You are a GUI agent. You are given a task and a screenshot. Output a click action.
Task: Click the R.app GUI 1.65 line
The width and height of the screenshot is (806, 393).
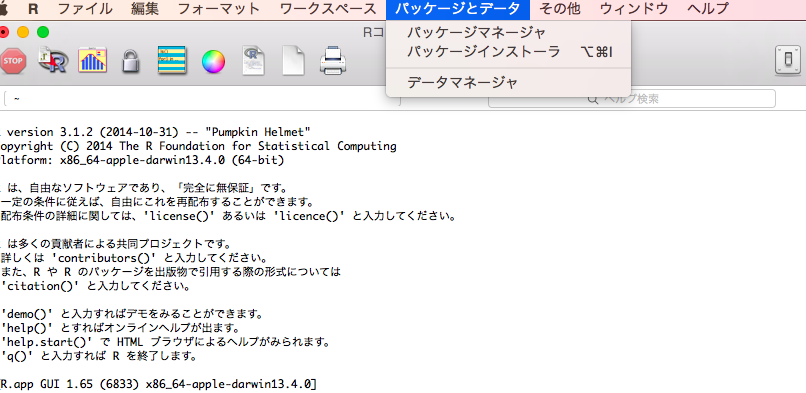pyautogui.click(x=158, y=383)
